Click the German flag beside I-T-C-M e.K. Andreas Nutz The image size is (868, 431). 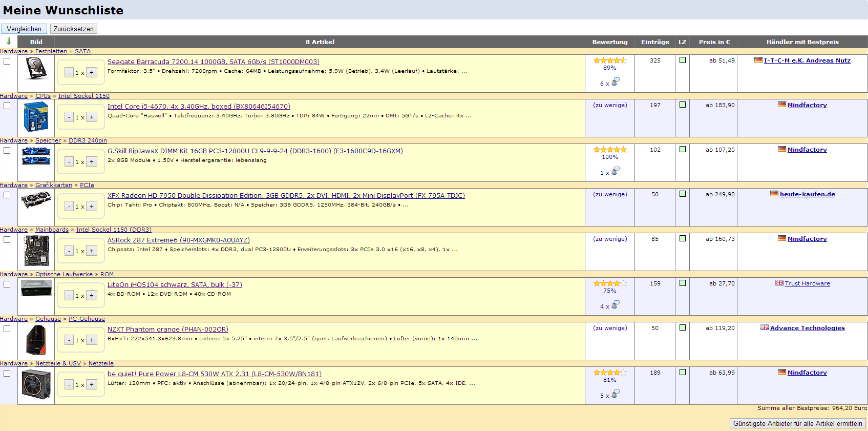pyautogui.click(x=758, y=60)
